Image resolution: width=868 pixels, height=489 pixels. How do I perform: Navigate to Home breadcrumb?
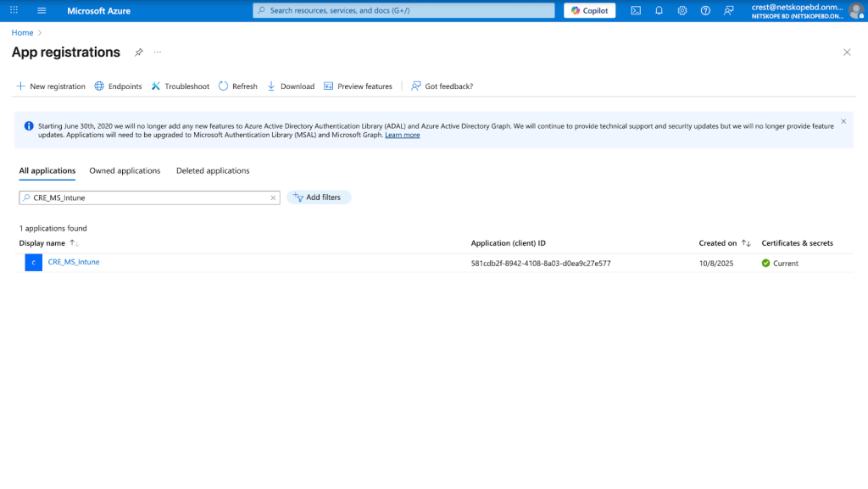coord(22,33)
